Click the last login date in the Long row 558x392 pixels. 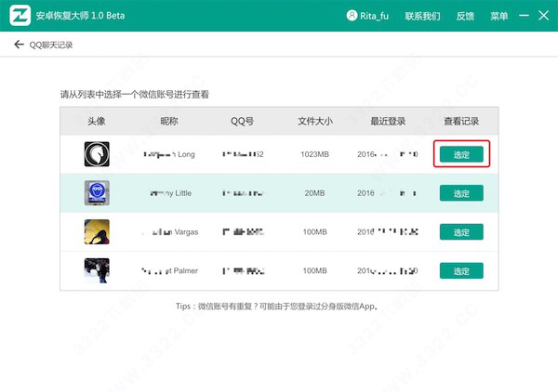388,154
